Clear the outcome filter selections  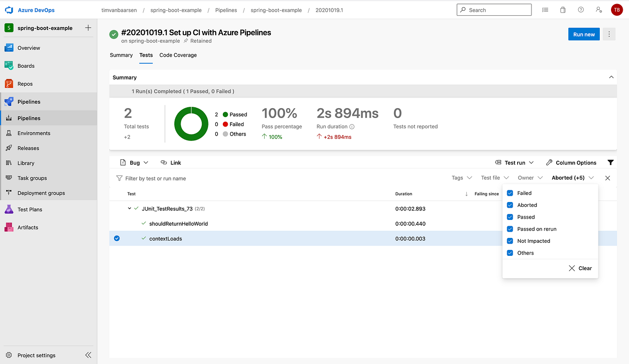[580, 268]
